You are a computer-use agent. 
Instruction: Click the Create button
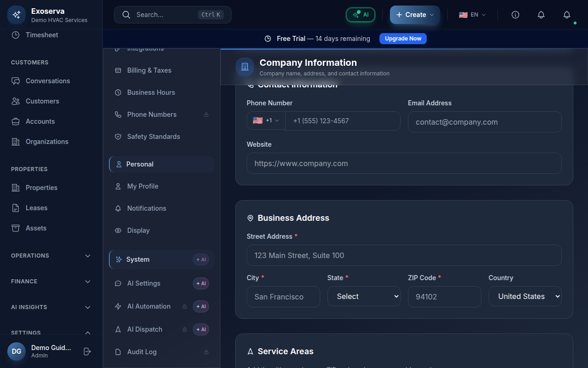pos(415,15)
